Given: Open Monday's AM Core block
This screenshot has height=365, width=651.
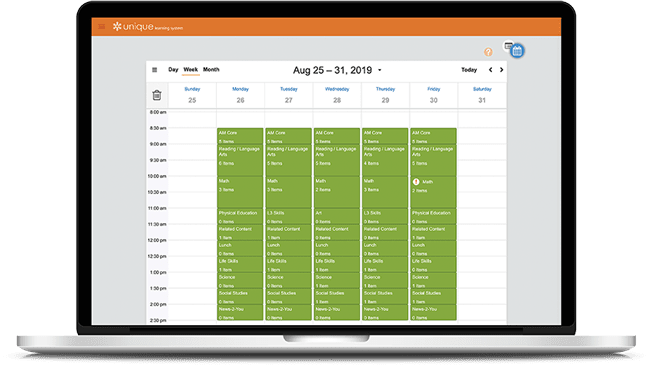Looking at the screenshot, I should point(240,136).
